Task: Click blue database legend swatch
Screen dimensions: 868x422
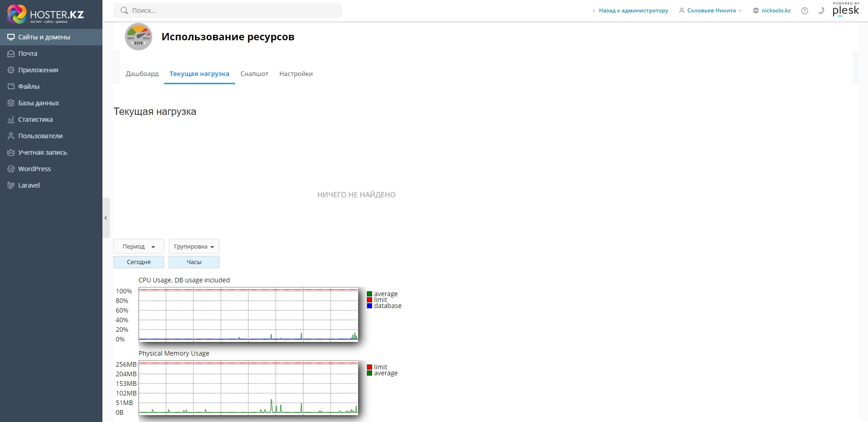Action: point(370,306)
